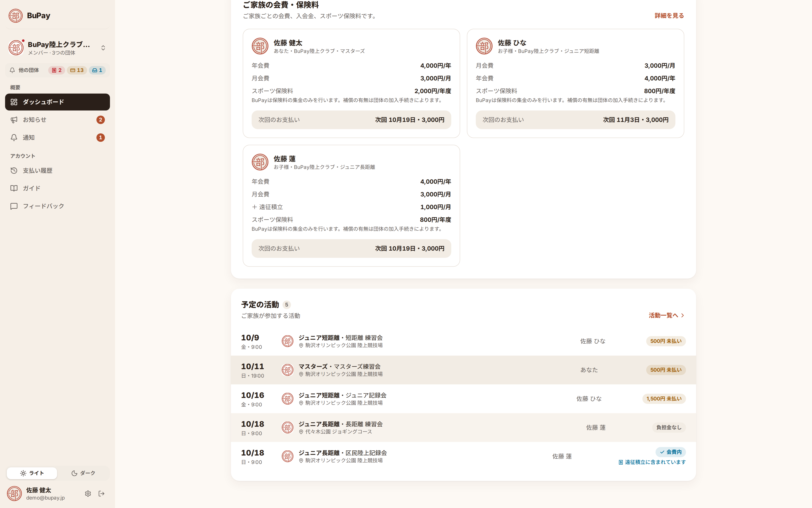Image resolution: width=812 pixels, height=508 pixels.
Task: Click 会費内 checkmark badge for 区民陸上記録会
Action: [x=670, y=452]
